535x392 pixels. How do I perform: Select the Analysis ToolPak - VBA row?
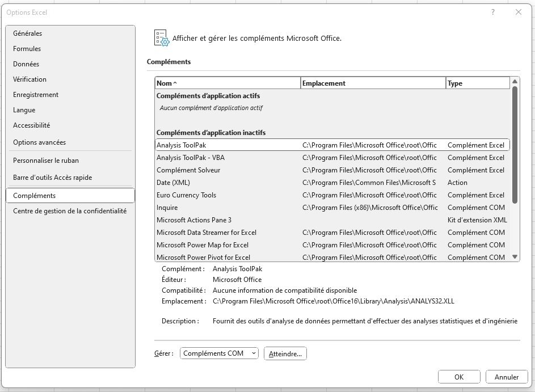(x=332, y=158)
